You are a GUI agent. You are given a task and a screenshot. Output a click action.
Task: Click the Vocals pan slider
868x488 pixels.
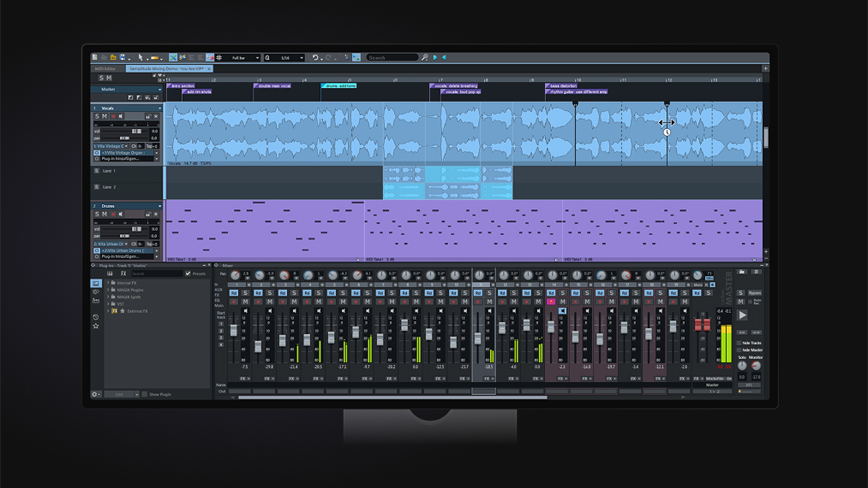point(126,138)
